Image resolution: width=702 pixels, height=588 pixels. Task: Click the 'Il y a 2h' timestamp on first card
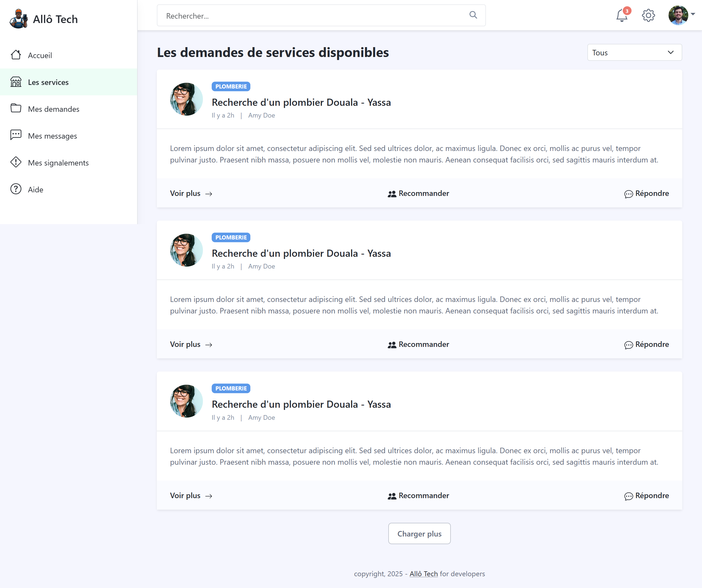tap(223, 115)
